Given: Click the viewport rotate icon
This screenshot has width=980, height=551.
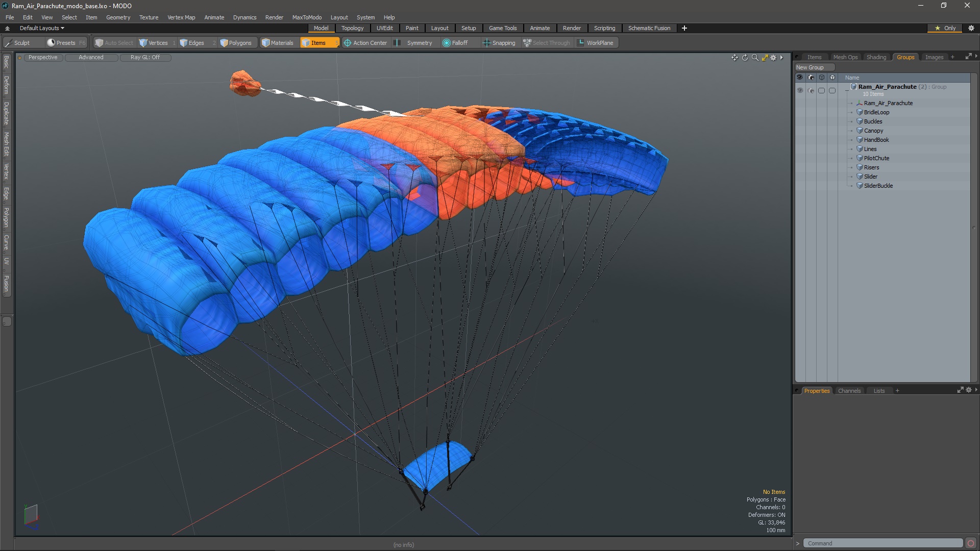Looking at the screenshot, I should click(745, 58).
